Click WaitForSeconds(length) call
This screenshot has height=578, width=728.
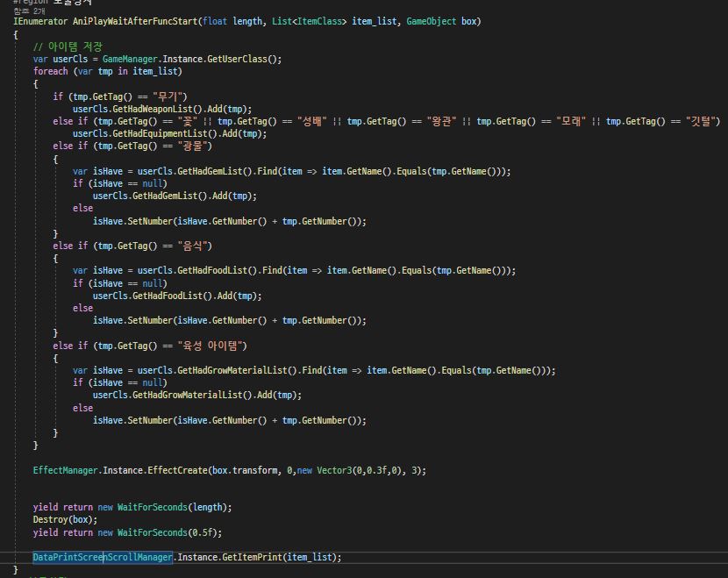point(172,508)
